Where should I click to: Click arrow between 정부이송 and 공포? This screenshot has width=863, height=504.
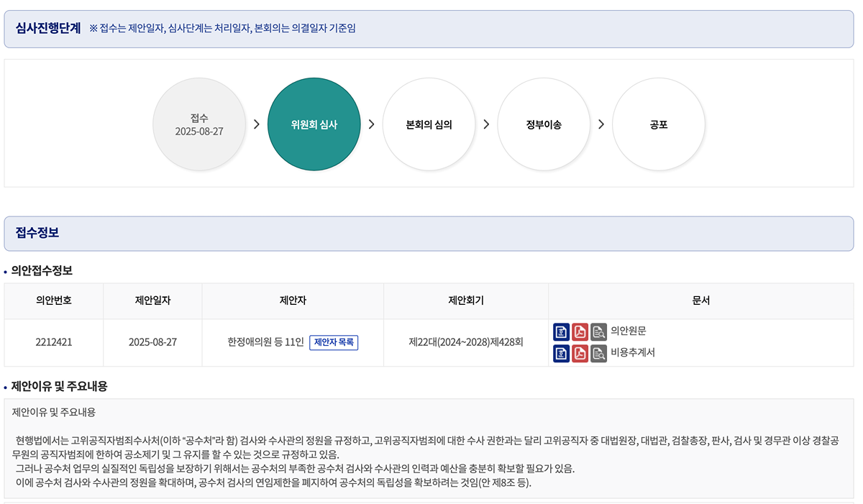coord(601,124)
